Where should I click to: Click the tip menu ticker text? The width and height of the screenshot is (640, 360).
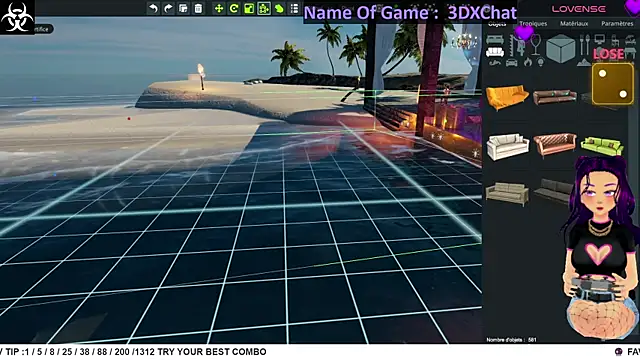[x=133, y=352]
